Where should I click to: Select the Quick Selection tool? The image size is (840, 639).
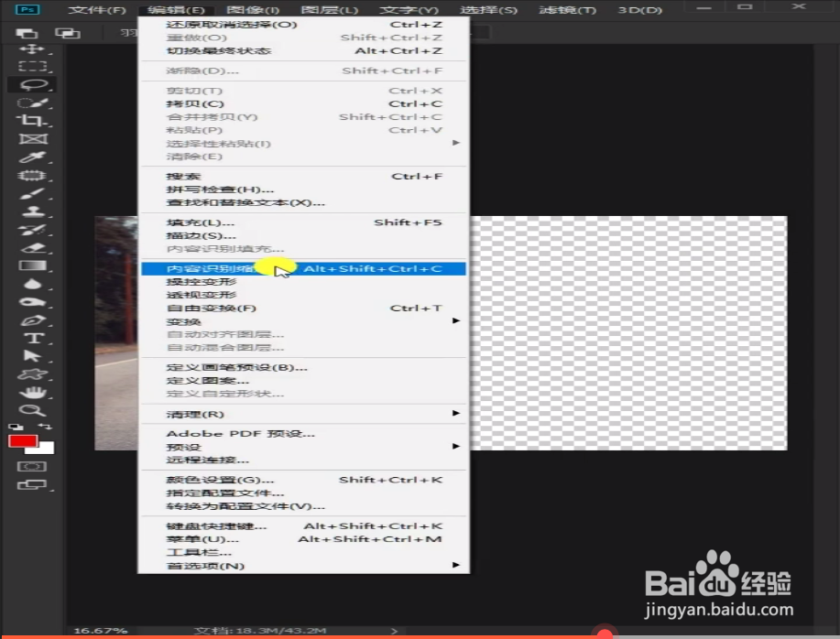[32, 103]
